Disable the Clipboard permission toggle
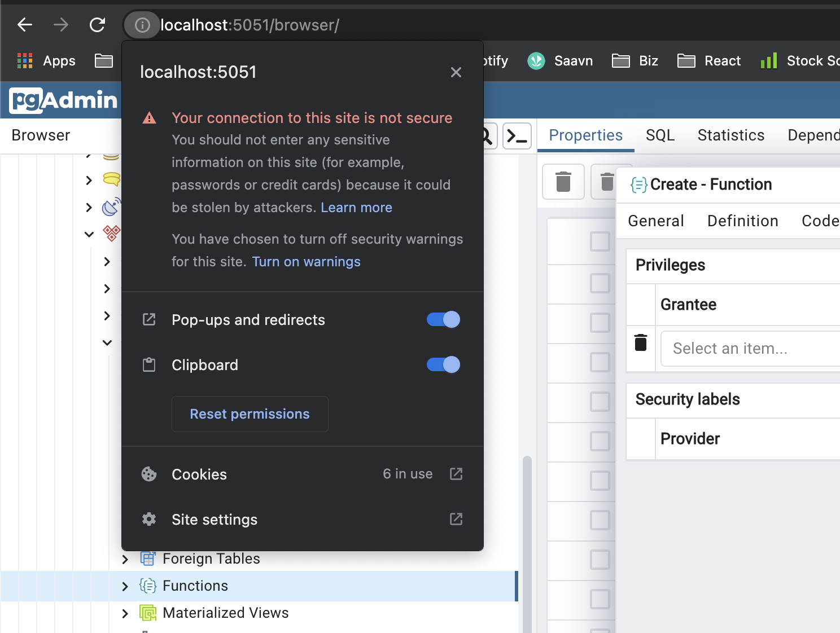 pos(443,365)
